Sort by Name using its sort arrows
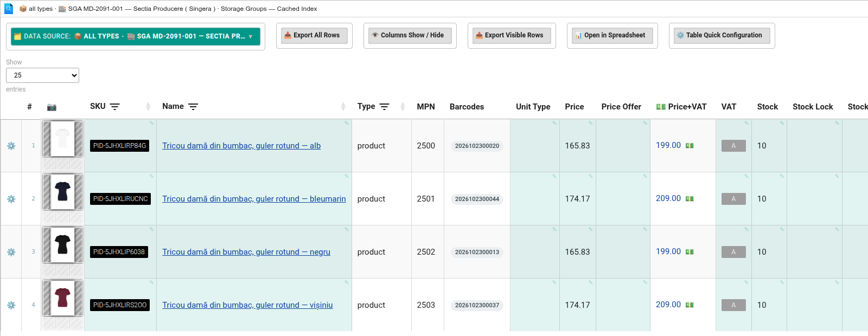Image resolution: width=868 pixels, height=336 pixels. click(343, 107)
